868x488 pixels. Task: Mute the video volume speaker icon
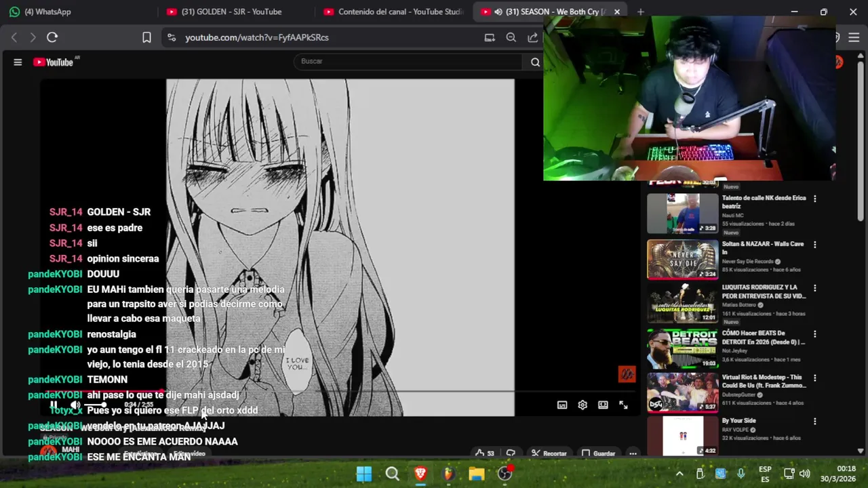[x=75, y=405]
